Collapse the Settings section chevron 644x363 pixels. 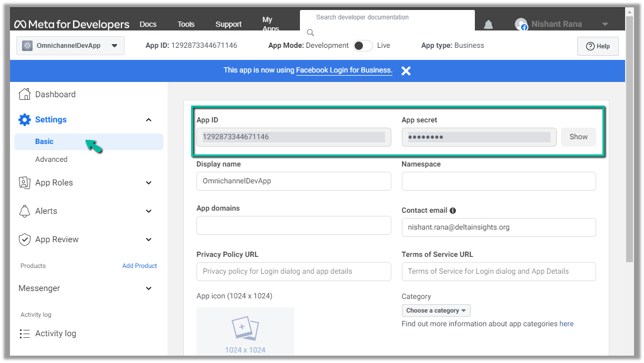click(149, 120)
